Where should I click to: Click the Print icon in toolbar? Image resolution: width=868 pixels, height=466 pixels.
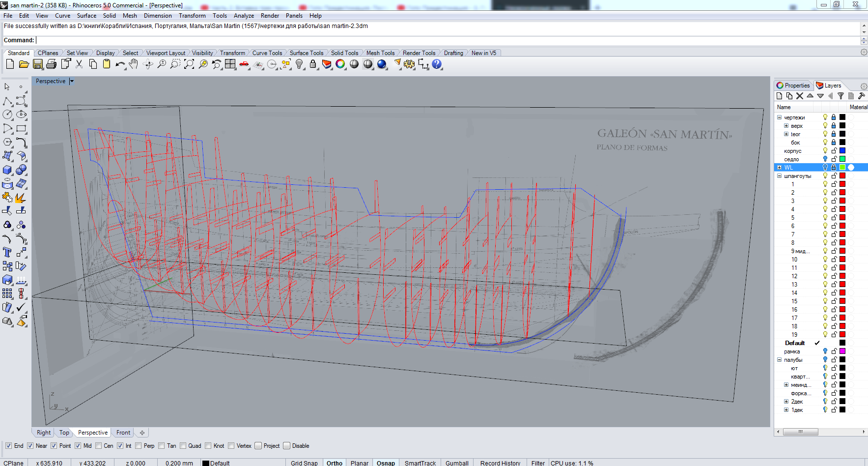52,64
